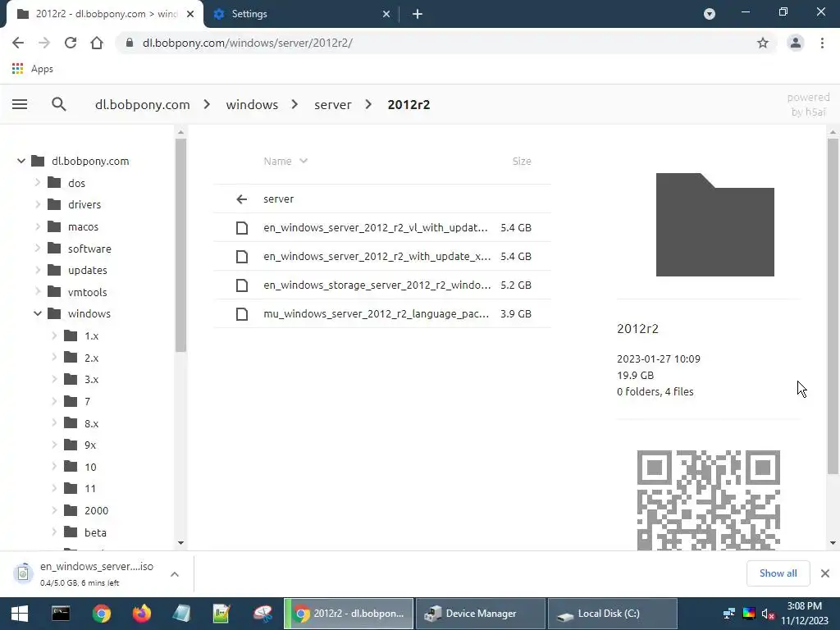Open en_windows_server_2012_r2_with_update_x file
The height and width of the screenshot is (630, 840).
[x=382, y=257]
